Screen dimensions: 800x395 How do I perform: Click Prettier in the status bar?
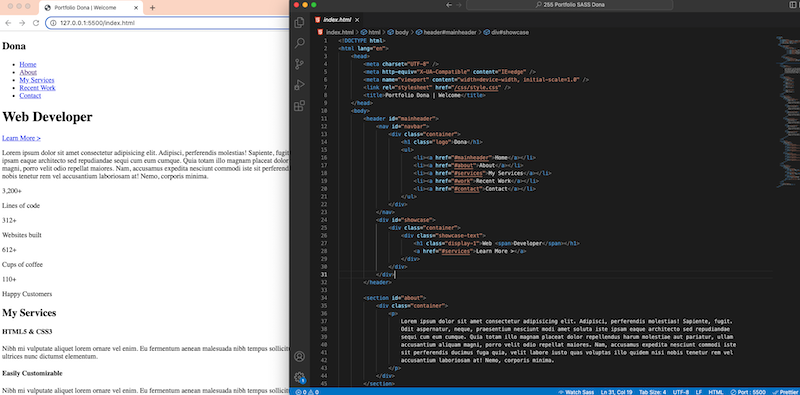[x=786, y=392]
